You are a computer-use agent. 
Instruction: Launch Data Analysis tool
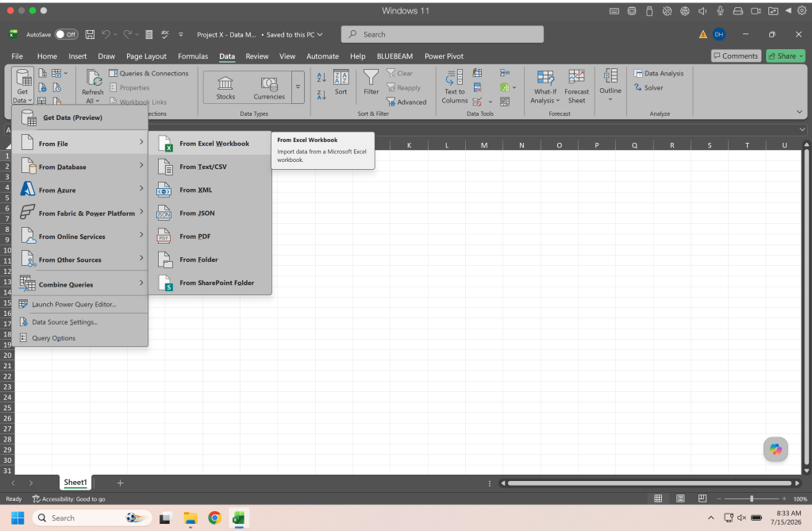[659, 74]
